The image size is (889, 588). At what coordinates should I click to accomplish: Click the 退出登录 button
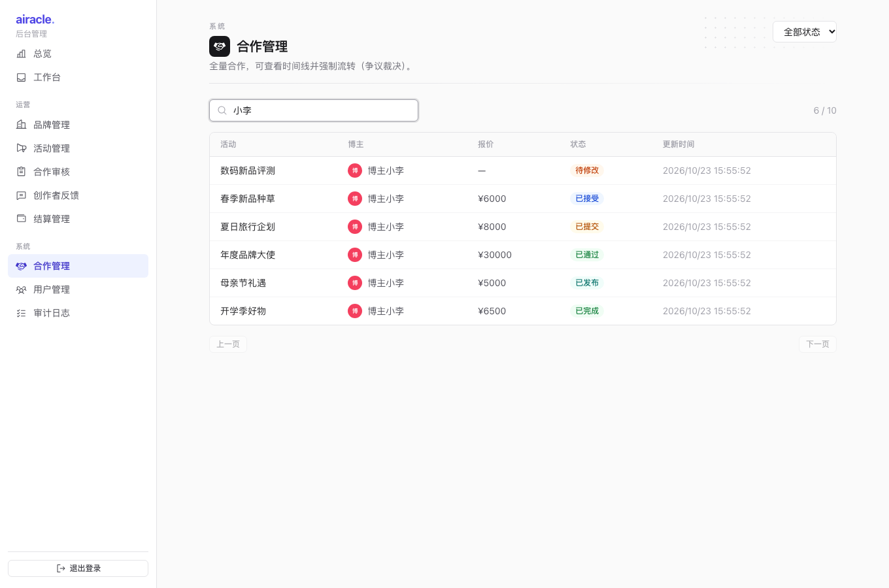78,568
